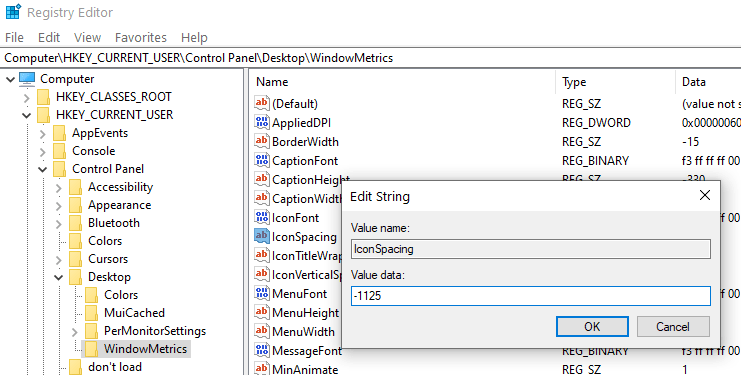The width and height of the screenshot is (741, 375).
Task: Select the Colors key under Control Panel
Action: pos(105,241)
